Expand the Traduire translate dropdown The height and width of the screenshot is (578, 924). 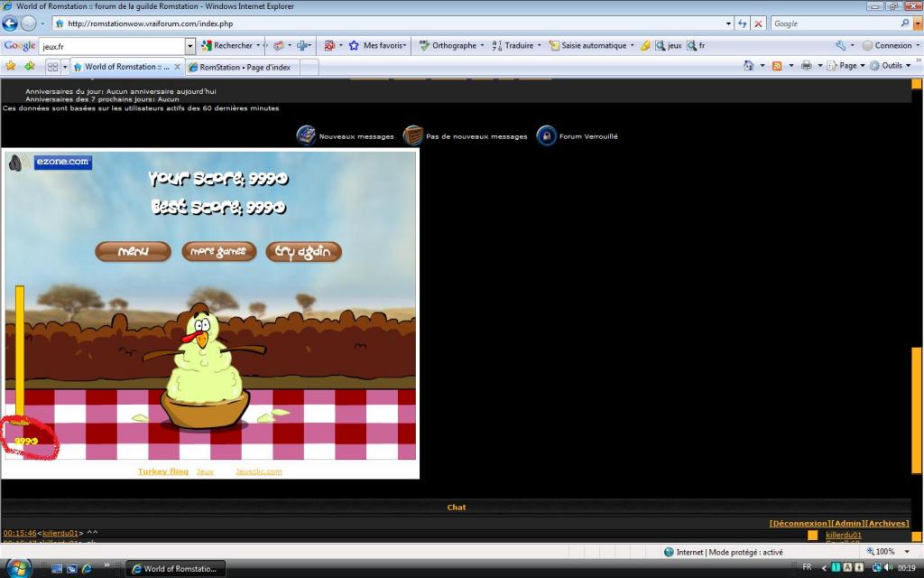tap(539, 45)
